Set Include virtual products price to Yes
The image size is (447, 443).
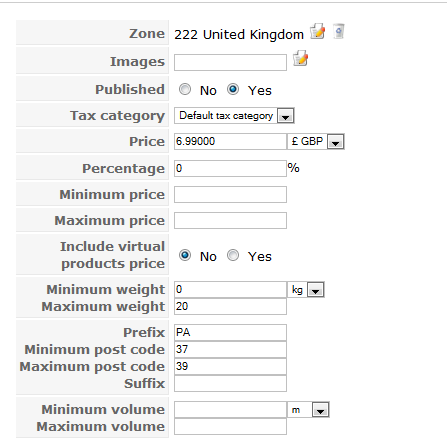[233, 255]
